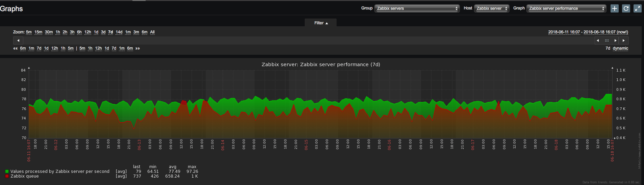Click the »» jump-forward navigation link
The image size is (644, 185).
(138, 48)
